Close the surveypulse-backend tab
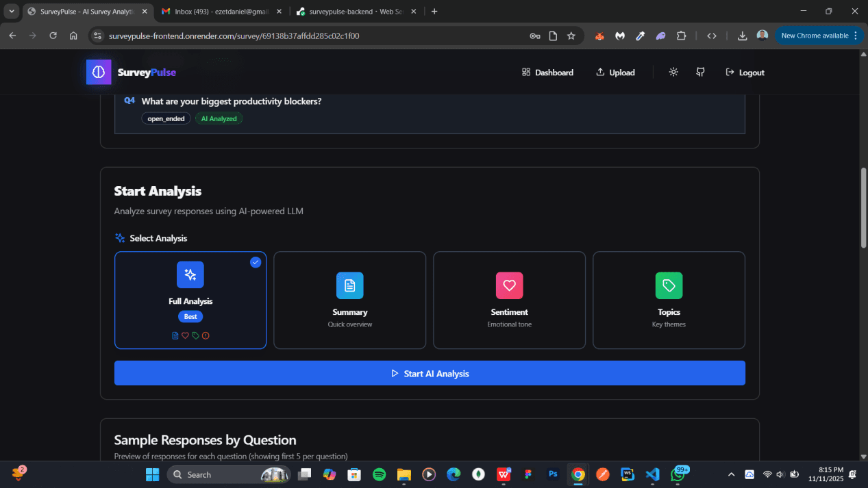Image resolution: width=868 pixels, height=488 pixels. point(413,12)
